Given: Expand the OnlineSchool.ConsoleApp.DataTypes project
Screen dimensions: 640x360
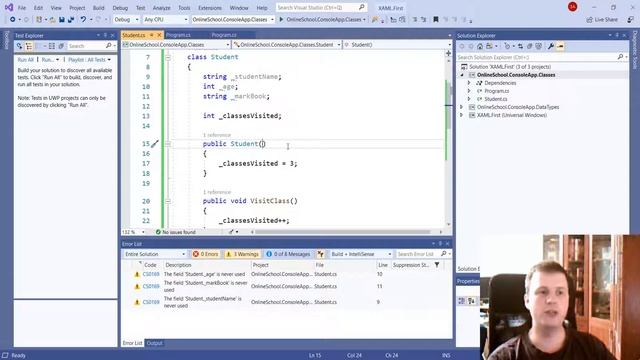Looking at the screenshot, I should [462, 107].
